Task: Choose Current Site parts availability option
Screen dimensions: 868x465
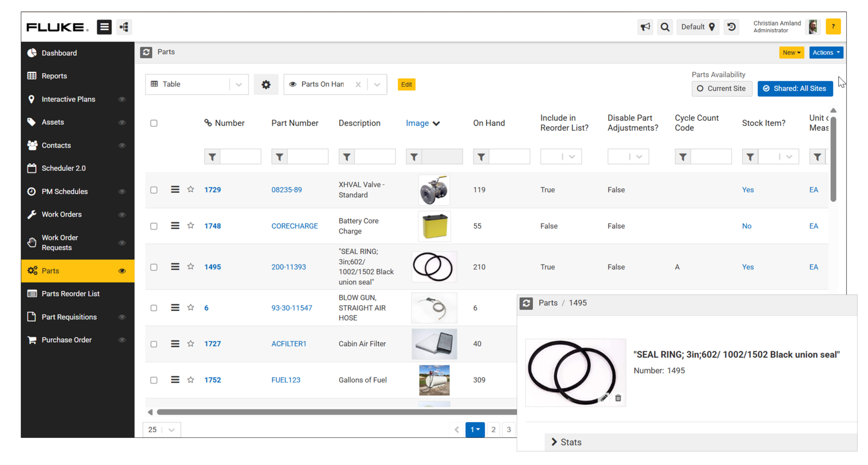Action: coord(722,89)
